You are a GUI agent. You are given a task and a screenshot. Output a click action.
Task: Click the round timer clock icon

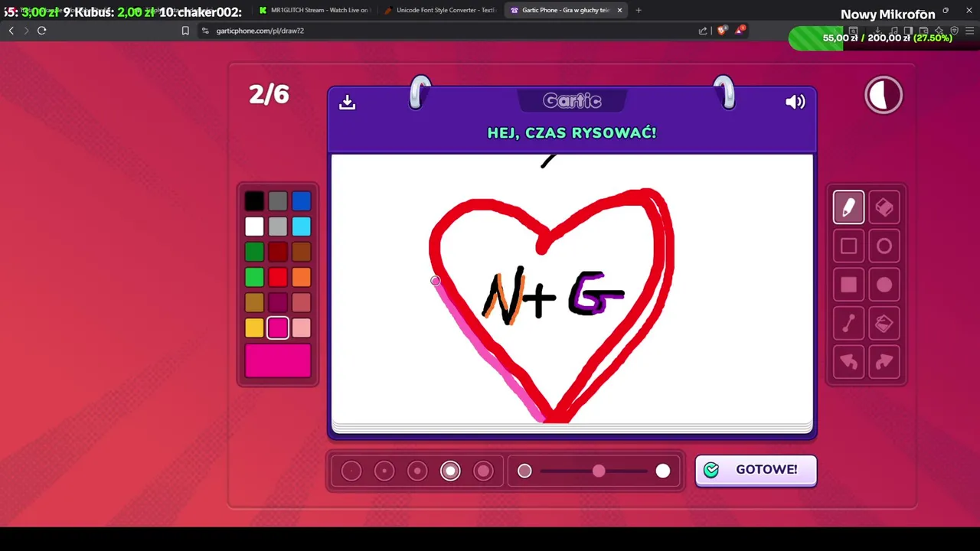884,96
